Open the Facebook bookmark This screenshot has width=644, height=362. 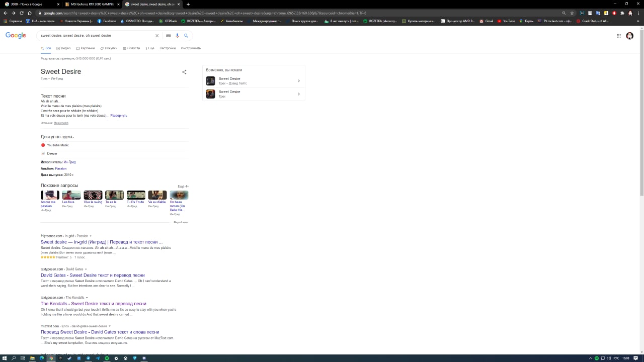coord(107,21)
